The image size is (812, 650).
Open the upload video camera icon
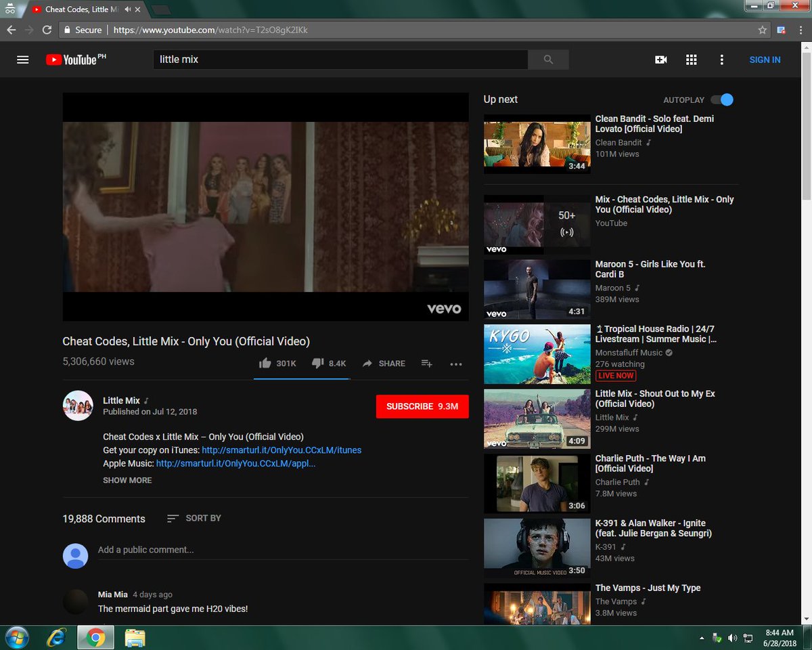pos(661,60)
